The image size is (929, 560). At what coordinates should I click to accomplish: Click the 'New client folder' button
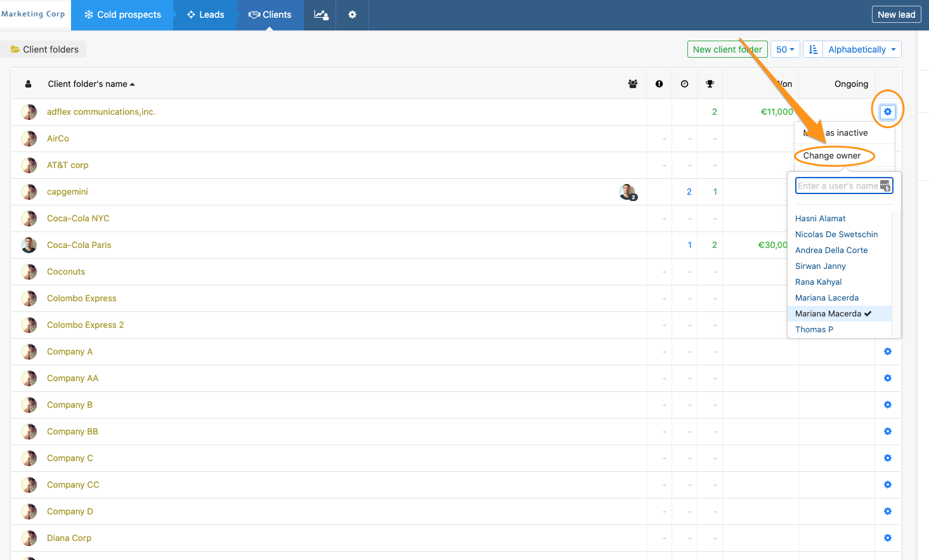coord(727,49)
